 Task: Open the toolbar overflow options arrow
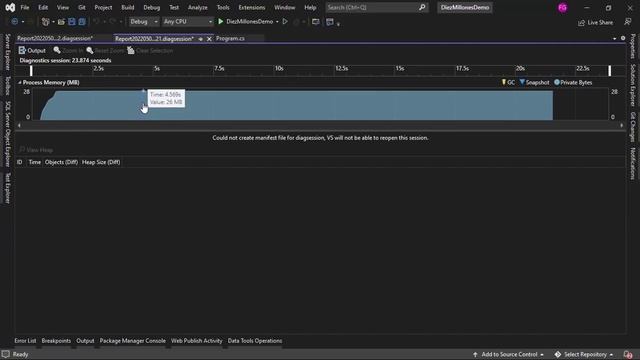tap(338, 24)
